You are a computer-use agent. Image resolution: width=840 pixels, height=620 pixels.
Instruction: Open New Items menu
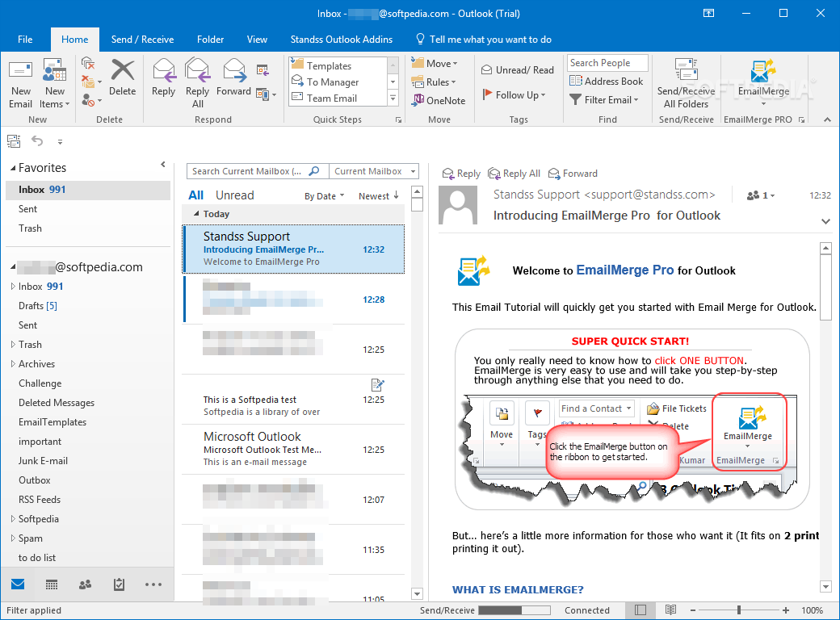pyautogui.click(x=54, y=83)
